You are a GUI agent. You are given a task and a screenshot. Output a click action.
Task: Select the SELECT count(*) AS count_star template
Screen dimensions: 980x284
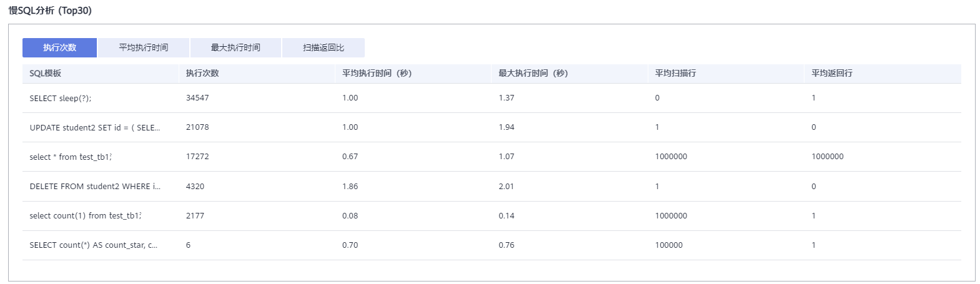point(94,245)
